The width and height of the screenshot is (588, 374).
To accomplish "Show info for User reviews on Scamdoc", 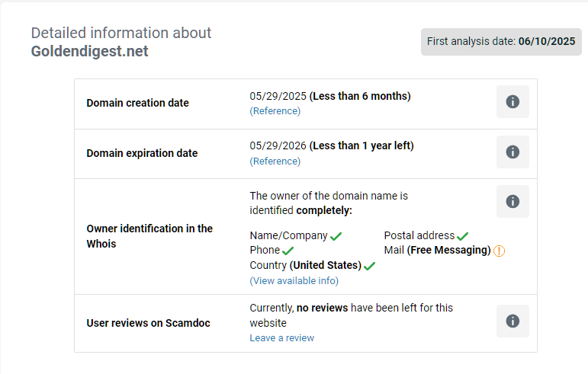I will [x=512, y=321].
